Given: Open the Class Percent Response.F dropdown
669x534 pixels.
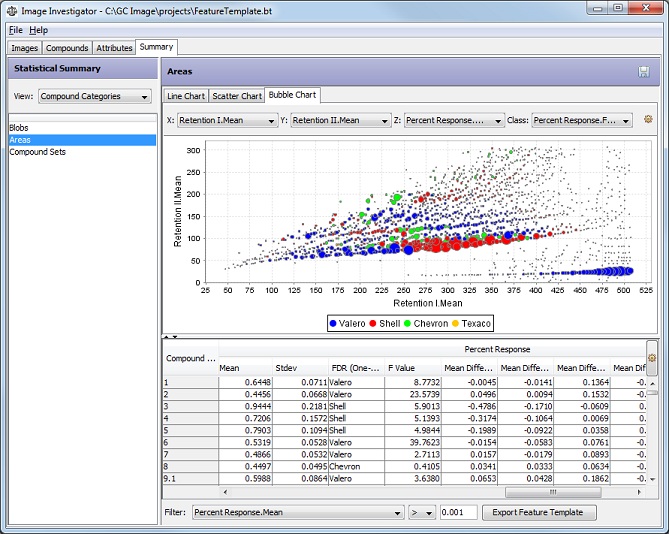Looking at the screenshot, I should [582, 121].
